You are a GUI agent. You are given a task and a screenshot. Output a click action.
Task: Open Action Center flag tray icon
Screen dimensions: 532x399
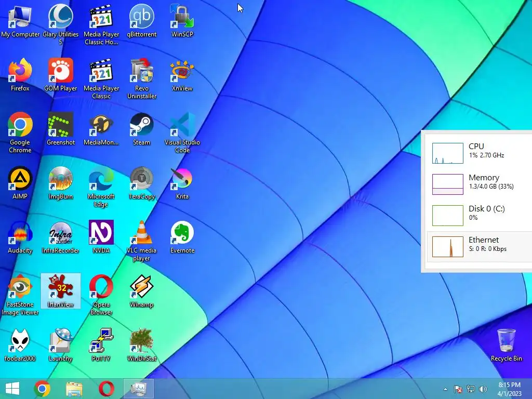458,389
